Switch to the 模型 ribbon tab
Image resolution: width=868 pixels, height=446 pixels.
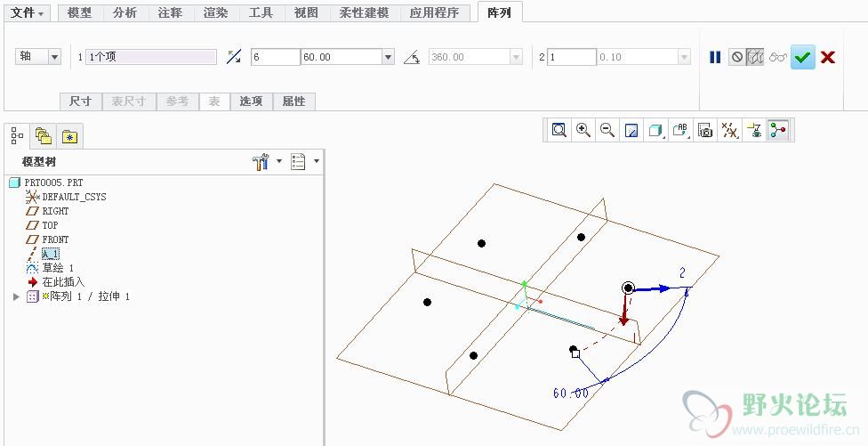click(80, 12)
